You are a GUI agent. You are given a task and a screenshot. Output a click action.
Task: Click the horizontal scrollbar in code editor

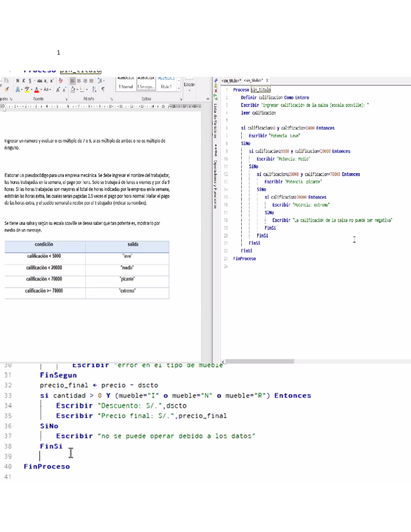point(260,361)
